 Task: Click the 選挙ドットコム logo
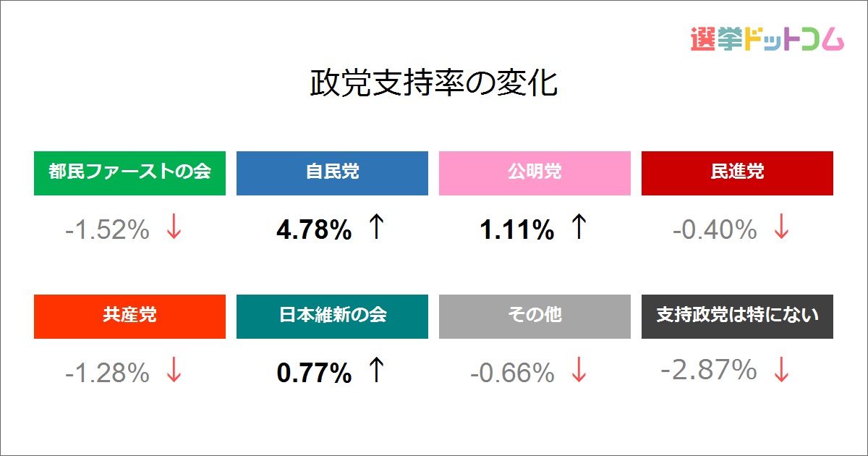pyautogui.click(x=767, y=38)
